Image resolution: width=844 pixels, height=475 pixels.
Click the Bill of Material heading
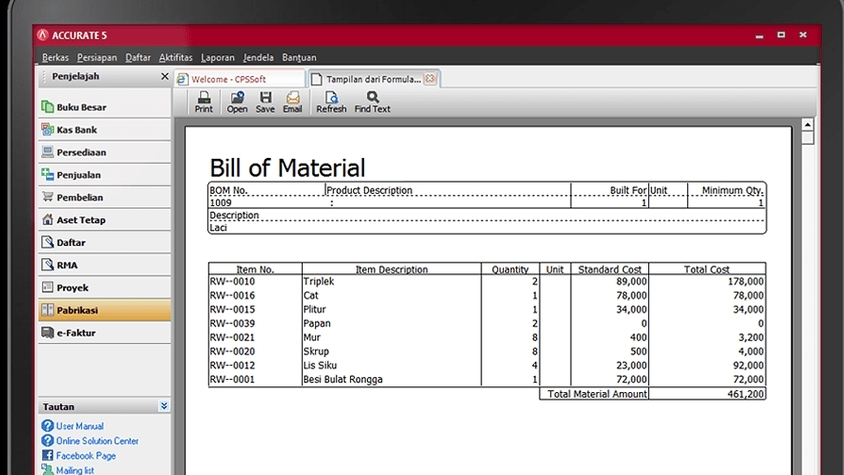(x=287, y=167)
